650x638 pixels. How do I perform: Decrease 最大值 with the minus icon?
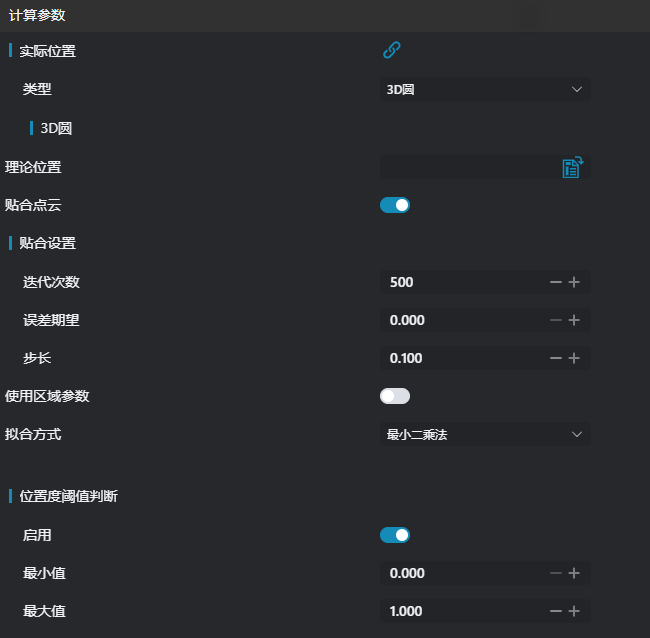[556, 611]
